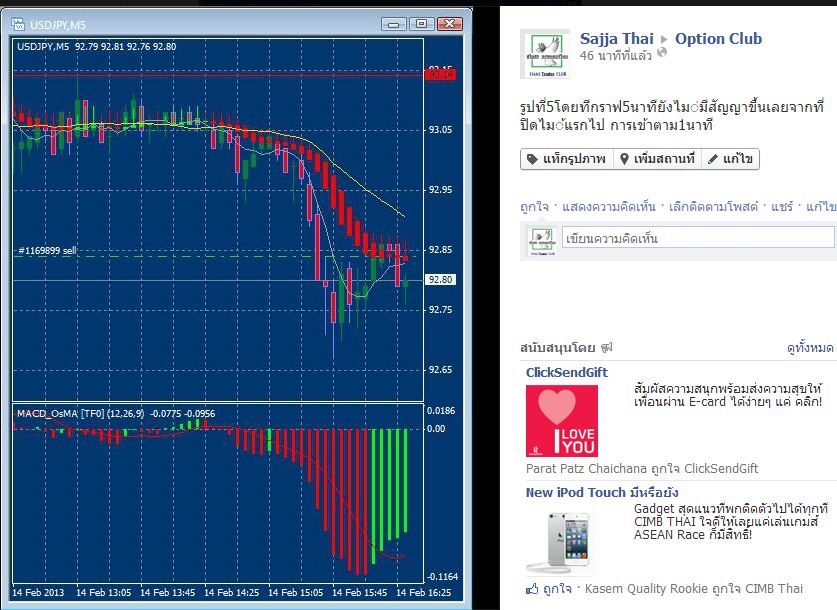Click the see all link (ดูทั้งหมด)
The image size is (837, 610).
810,348
